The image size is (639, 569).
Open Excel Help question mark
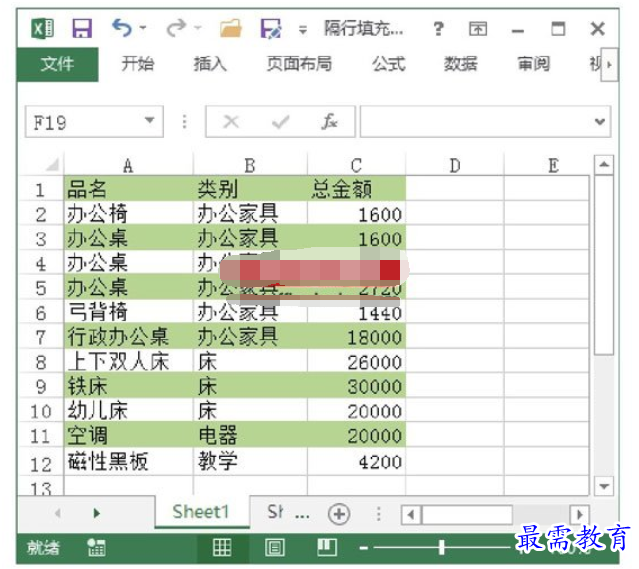click(x=438, y=29)
